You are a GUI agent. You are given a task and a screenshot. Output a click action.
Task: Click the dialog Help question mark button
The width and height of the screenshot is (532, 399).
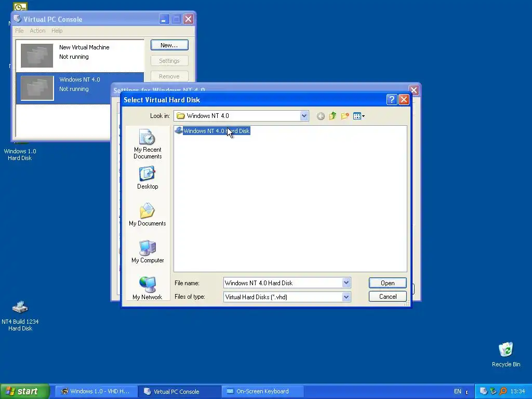(392, 99)
